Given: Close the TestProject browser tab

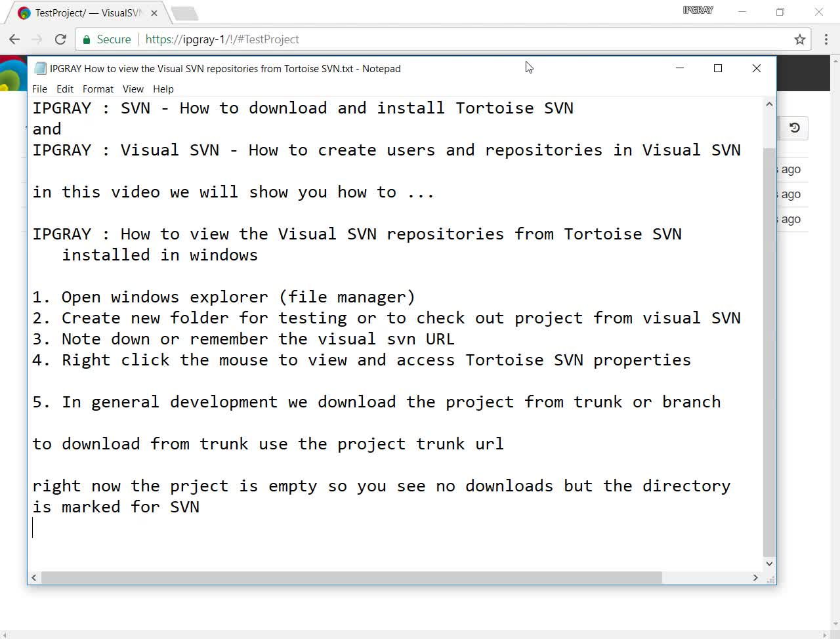Looking at the screenshot, I should tap(154, 13).
